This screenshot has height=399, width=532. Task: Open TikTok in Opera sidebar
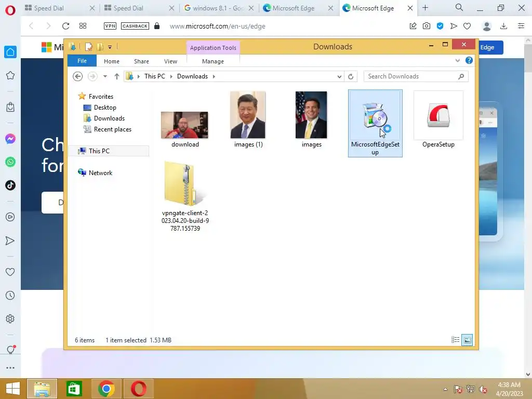click(10, 185)
